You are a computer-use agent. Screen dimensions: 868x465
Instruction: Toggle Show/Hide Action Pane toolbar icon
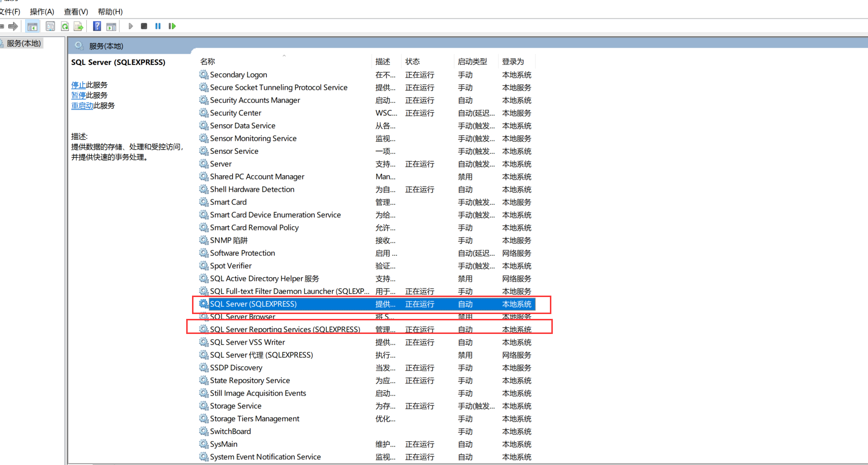pyautogui.click(x=112, y=26)
